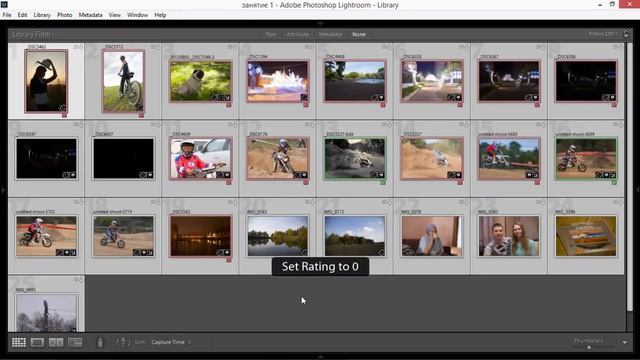Switch to Grid view

click(19, 342)
